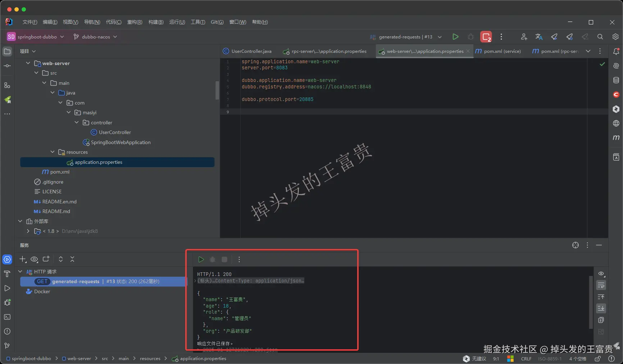Viewport: 623px width, 364px height.
Task: Close the web-server application.properties tab
Action: coord(468,51)
